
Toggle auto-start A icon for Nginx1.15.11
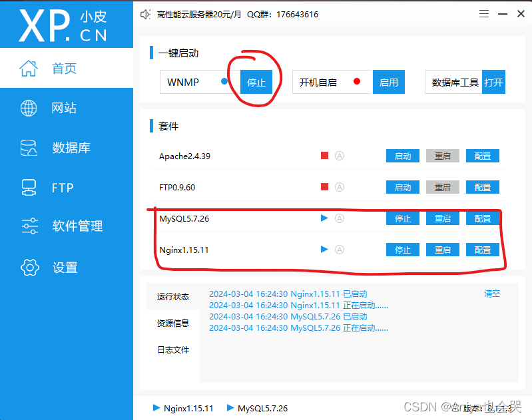[x=340, y=250]
